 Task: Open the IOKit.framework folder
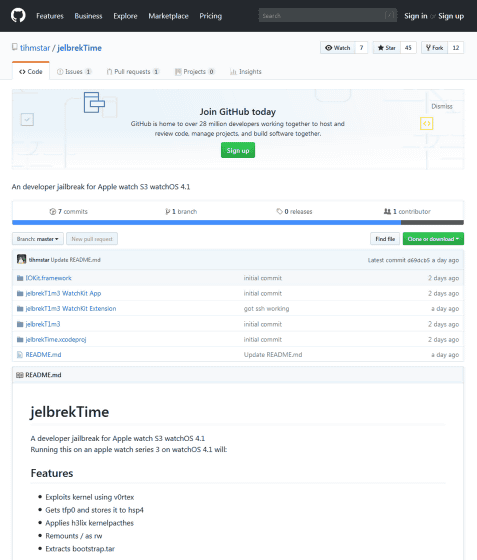(x=49, y=278)
